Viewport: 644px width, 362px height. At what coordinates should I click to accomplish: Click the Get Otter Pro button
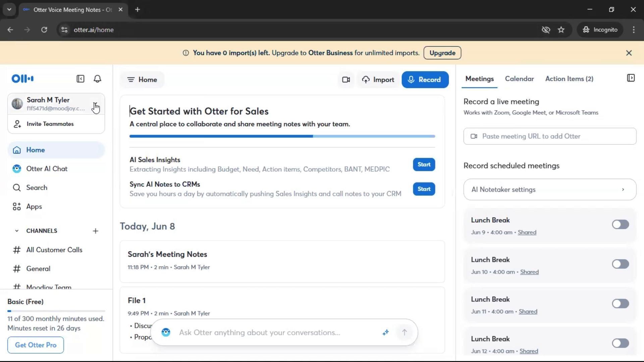point(36,345)
